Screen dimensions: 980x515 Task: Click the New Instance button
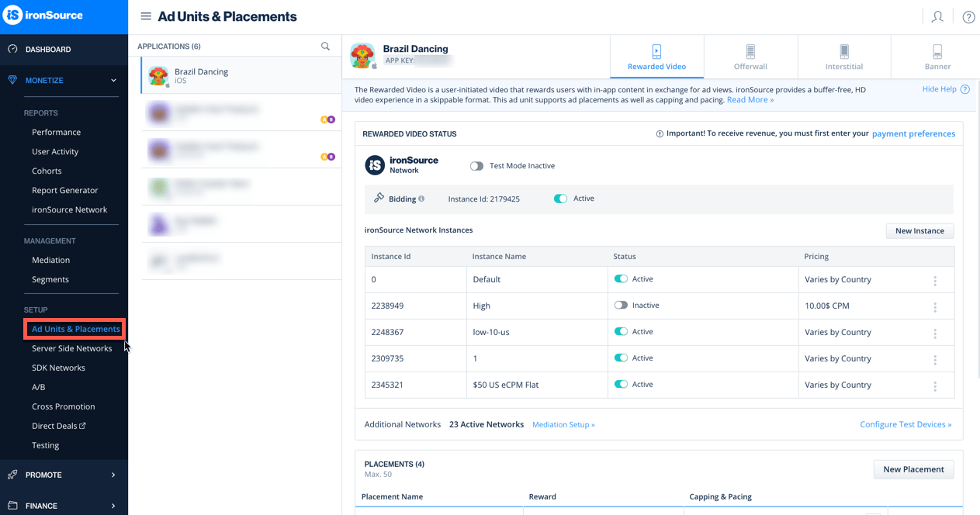pos(919,230)
